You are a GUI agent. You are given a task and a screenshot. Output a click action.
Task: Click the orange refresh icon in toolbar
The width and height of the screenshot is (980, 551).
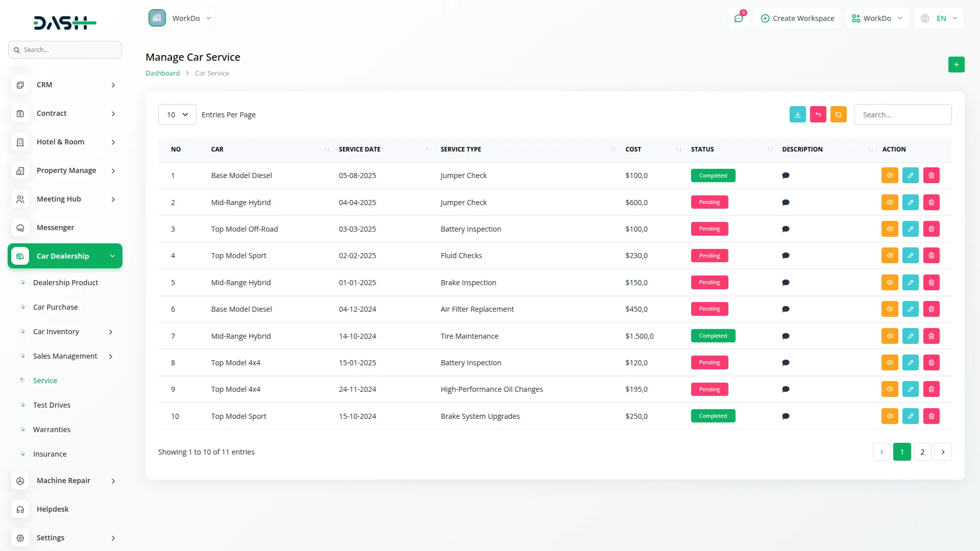[838, 115]
